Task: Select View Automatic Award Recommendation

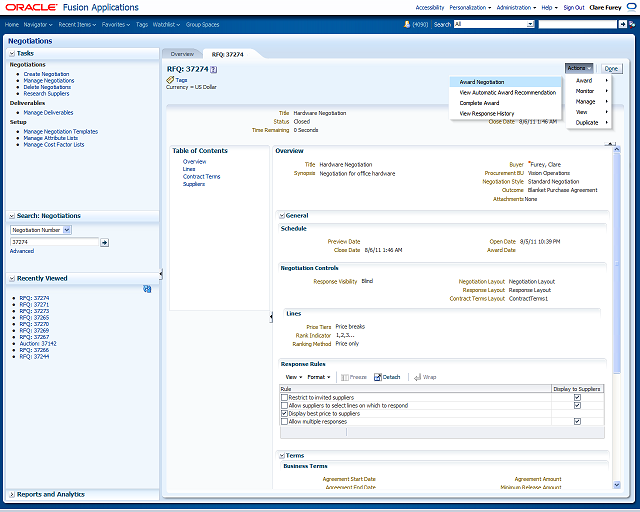Action: click(505, 93)
